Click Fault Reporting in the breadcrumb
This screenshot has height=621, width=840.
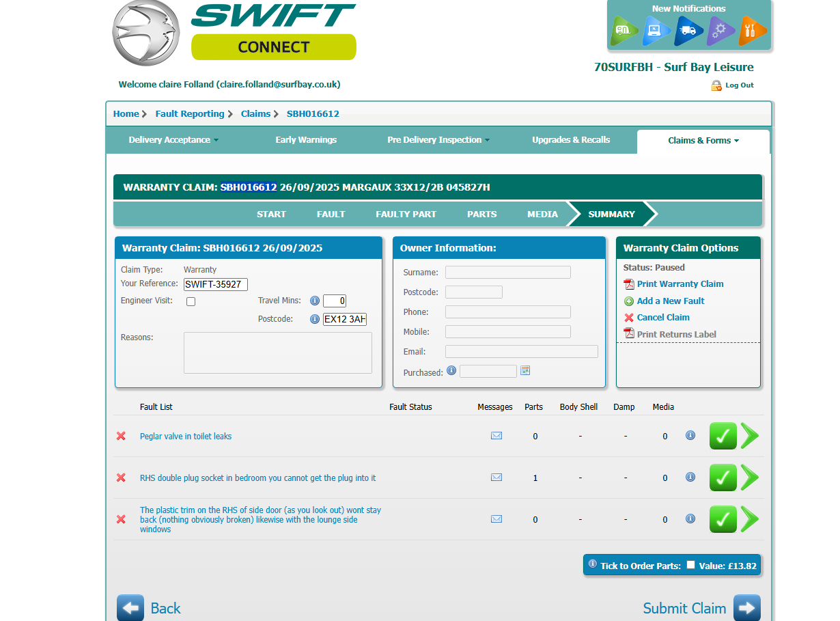pyautogui.click(x=190, y=114)
